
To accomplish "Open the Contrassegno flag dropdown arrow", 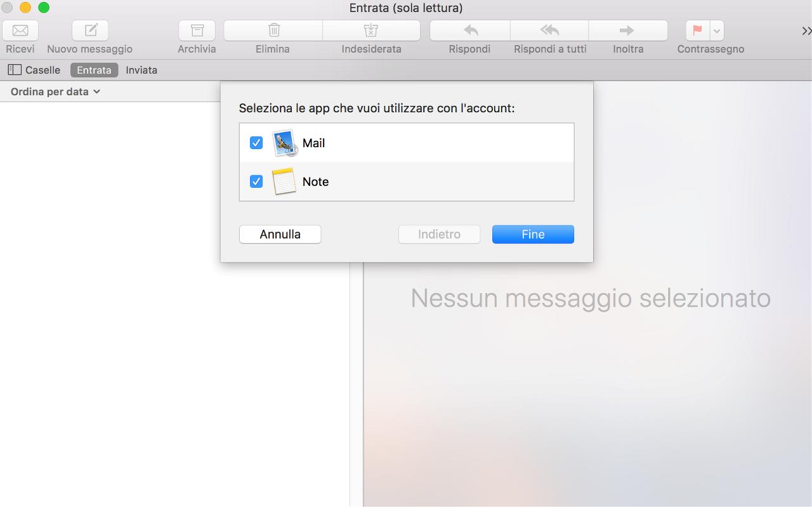I will 717,30.
